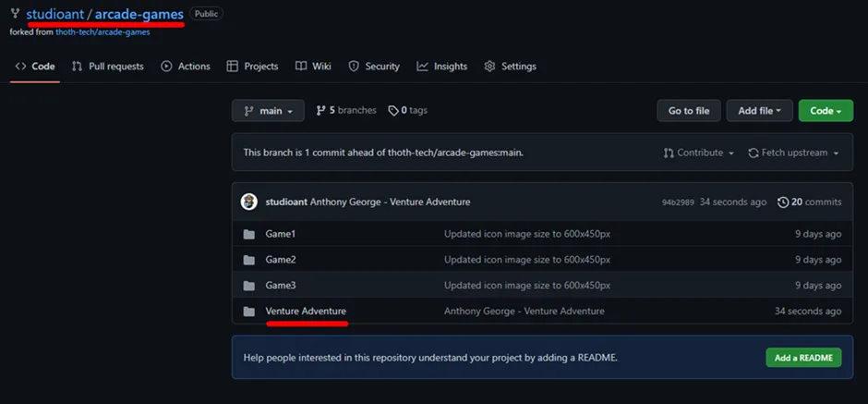
Task: Click the branches icon beside 5 branches
Action: click(320, 111)
